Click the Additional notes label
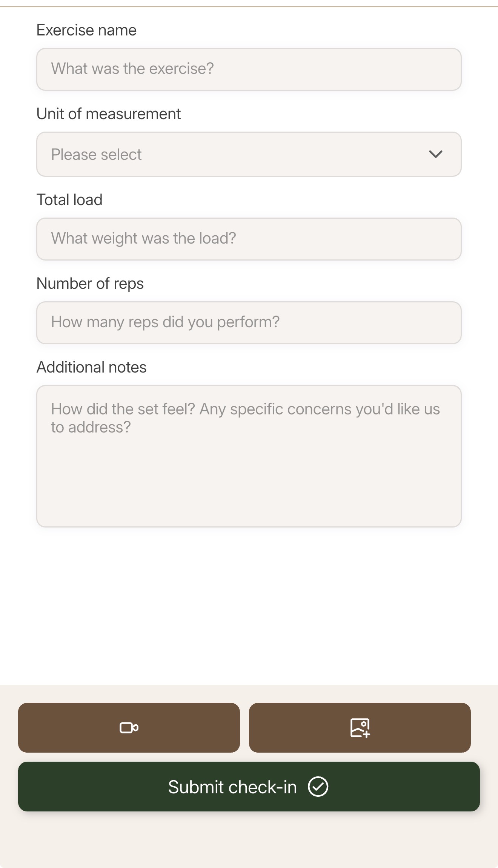The height and width of the screenshot is (868, 498). 91,367
